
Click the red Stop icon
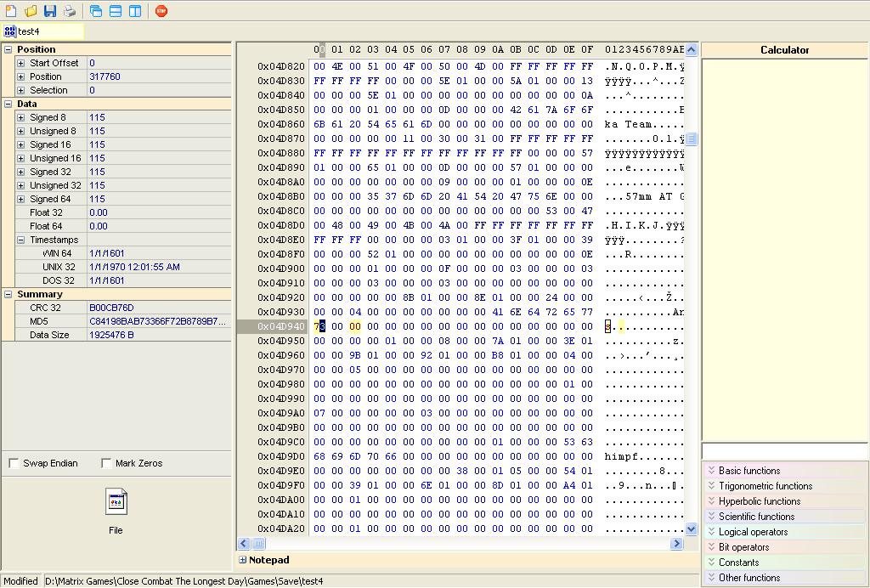[x=161, y=10]
